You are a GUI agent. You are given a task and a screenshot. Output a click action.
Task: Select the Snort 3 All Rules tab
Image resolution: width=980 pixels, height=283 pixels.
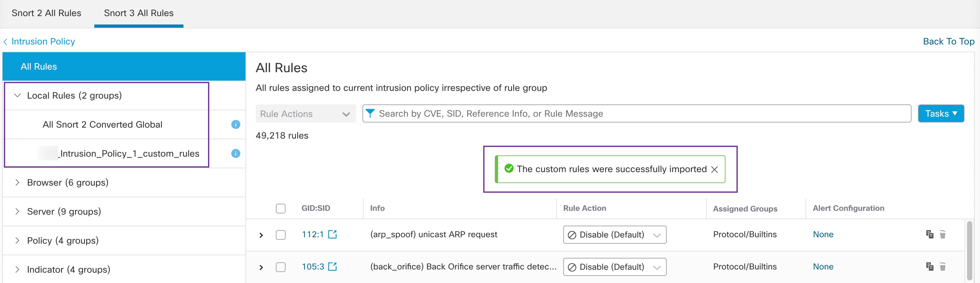139,13
